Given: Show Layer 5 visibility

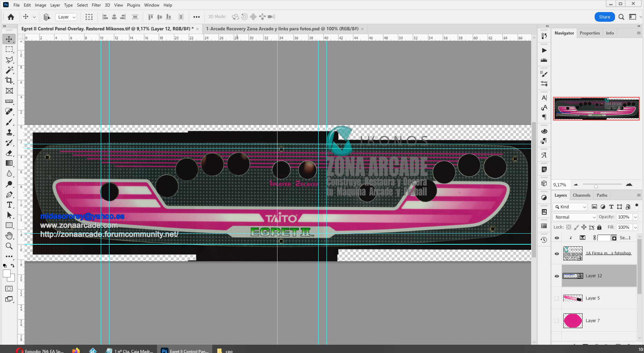Looking at the screenshot, I should (557, 298).
